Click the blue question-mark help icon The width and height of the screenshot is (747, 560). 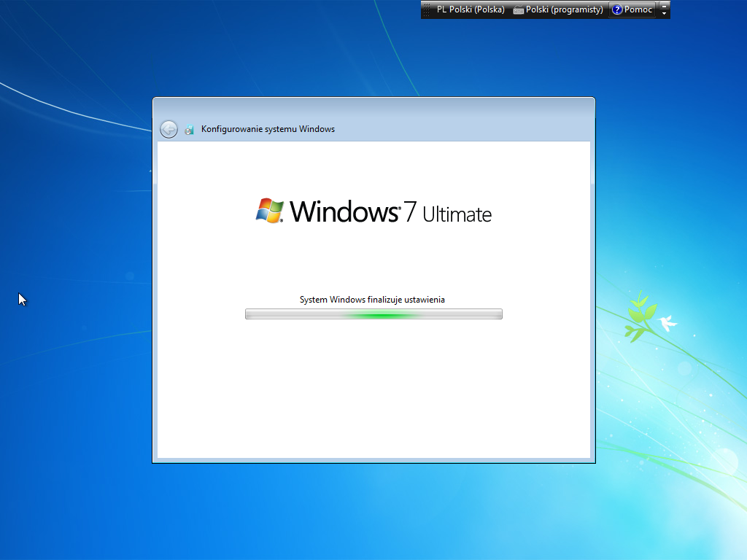[617, 9]
